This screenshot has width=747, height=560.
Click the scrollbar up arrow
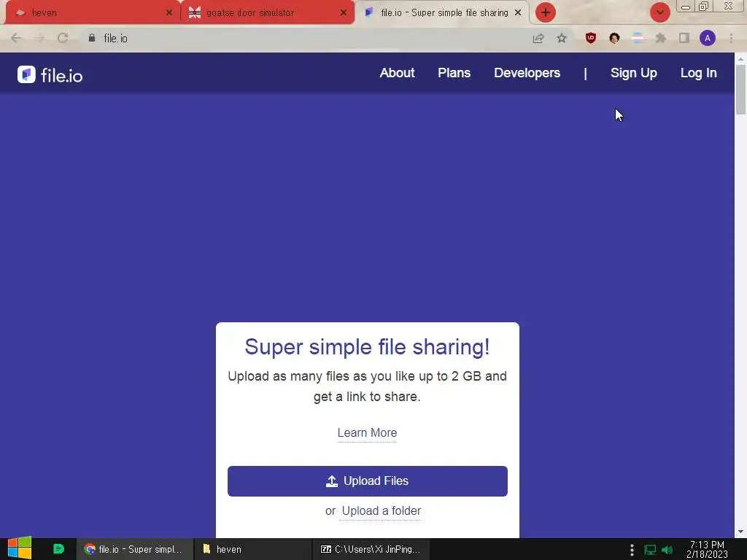point(740,59)
